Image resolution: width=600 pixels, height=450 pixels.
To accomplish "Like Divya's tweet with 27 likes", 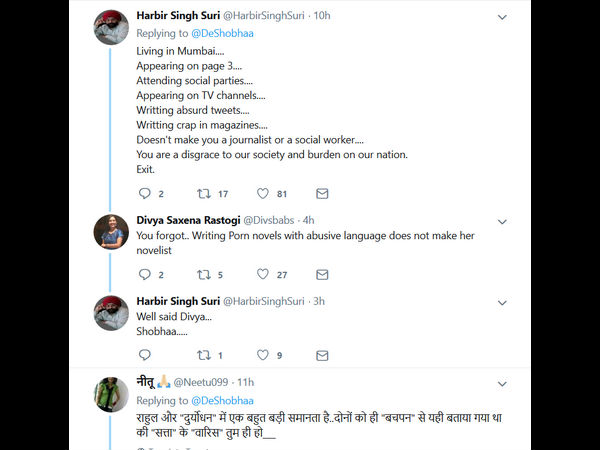I will (x=263, y=274).
